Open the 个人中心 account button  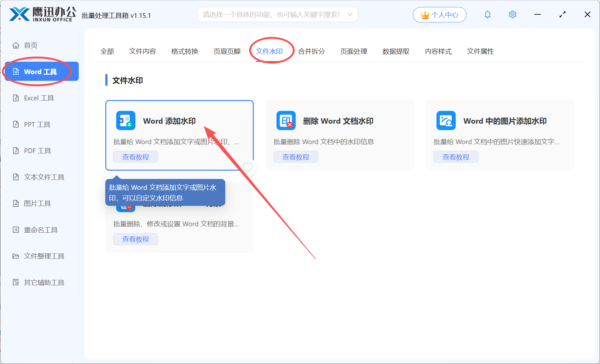pyautogui.click(x=439, y=15)
